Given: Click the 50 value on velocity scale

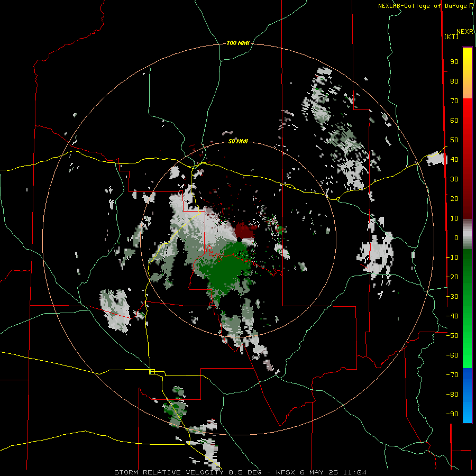Looking at the screenshot, I should 454,140.
